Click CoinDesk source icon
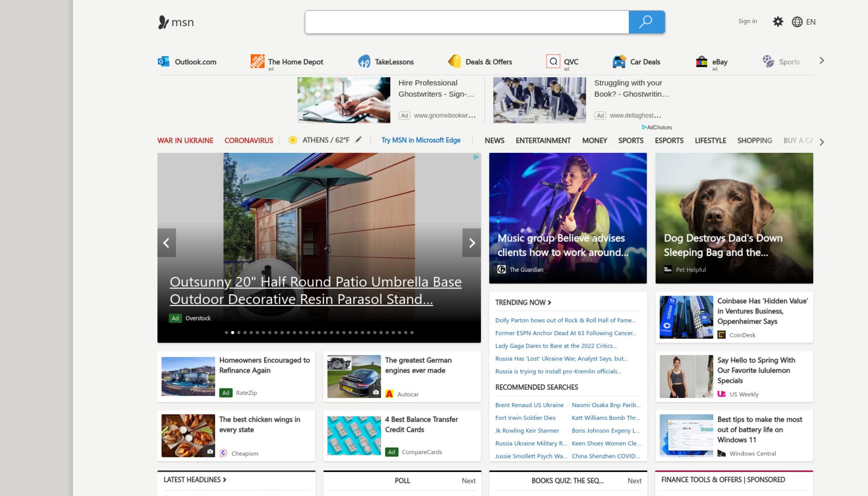Viewport: 868px width, 496px height. point(722,335)
